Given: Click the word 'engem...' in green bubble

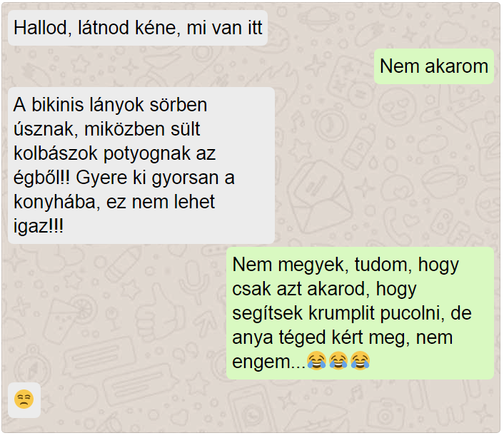Looking at the screenshot, I should click(268, 362).
